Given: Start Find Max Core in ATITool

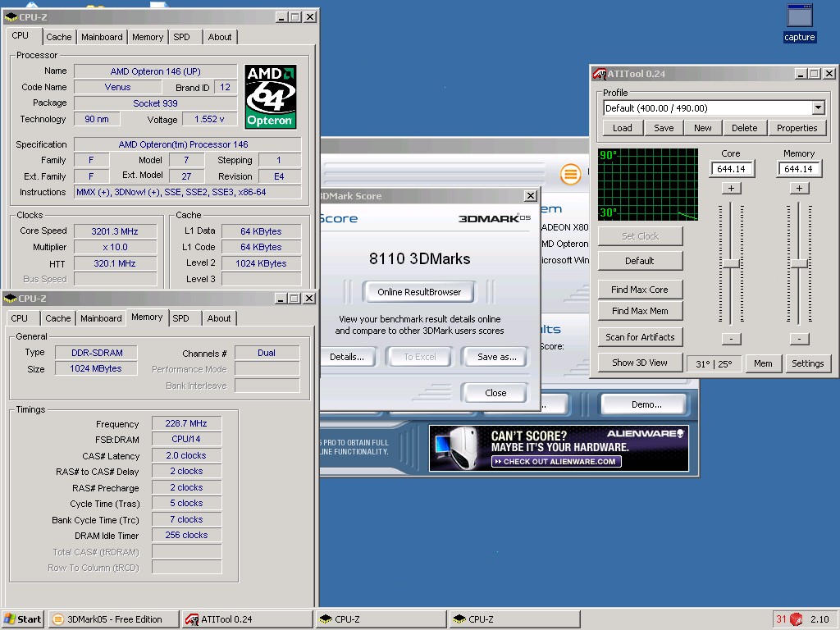Looking at the screenshot, I should (640, 290).
